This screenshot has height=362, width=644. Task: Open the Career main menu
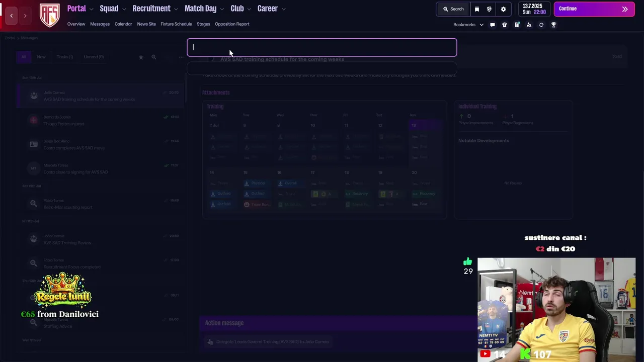(x=267, y=9)
